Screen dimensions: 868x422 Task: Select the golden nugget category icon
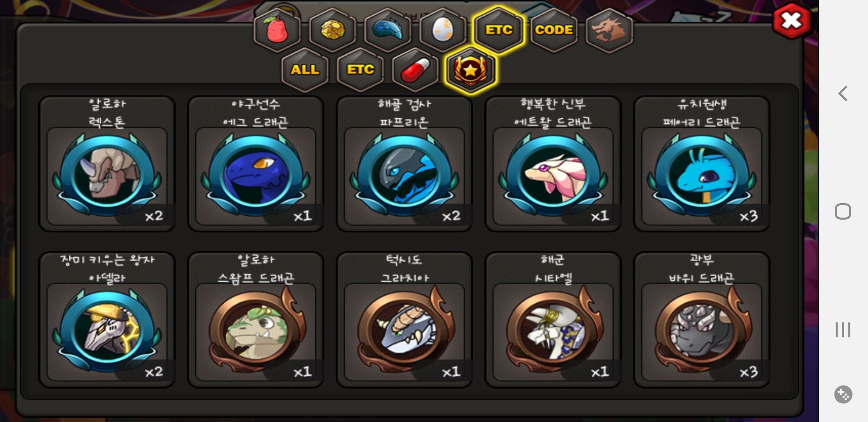[333, 30]
